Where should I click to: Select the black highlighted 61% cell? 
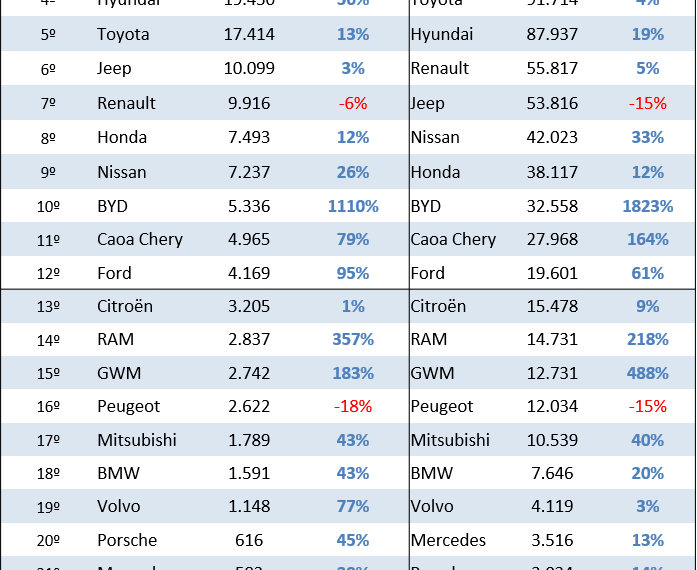pos(648,273)
